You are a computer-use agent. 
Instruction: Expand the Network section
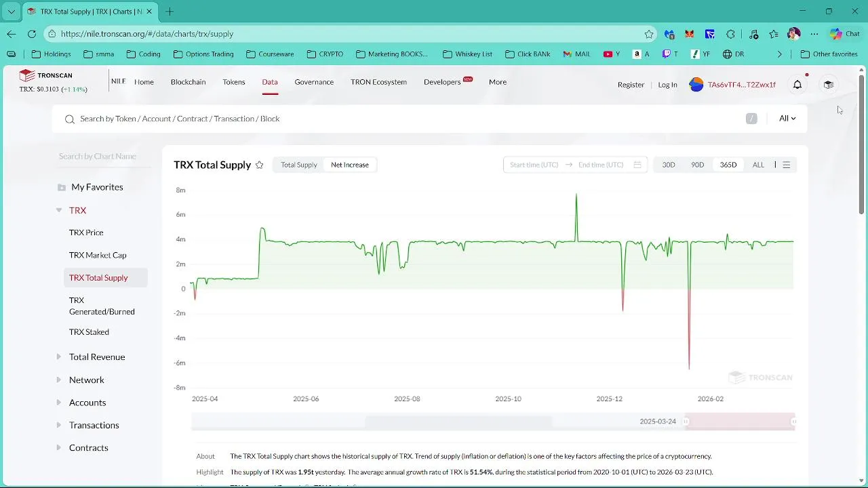(x=59, y=380)
